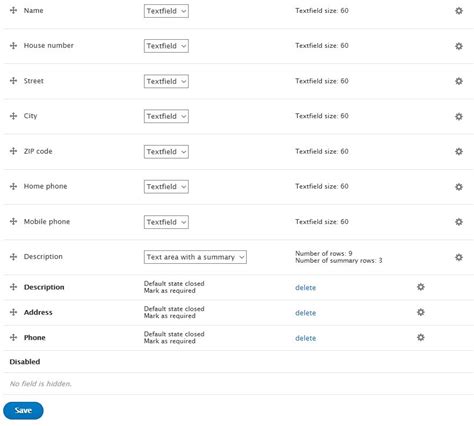
Task: Grab the drag handle beside City
Action: point(13,116)
